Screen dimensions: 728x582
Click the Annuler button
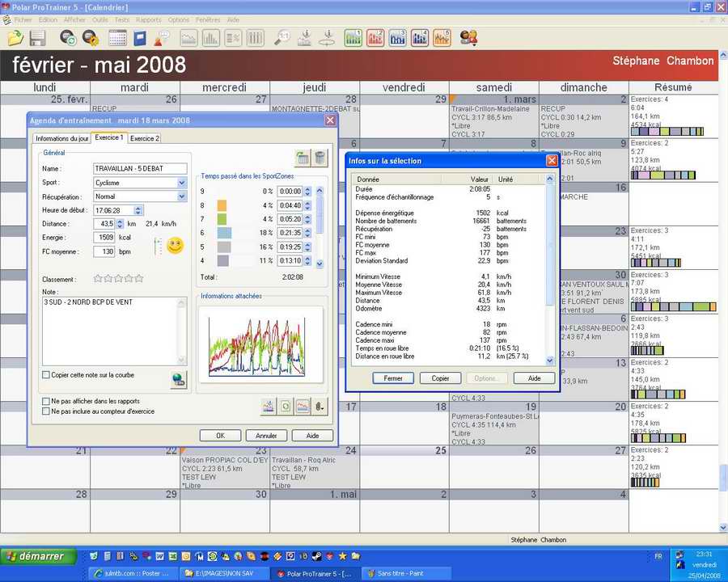click(266, 435)
